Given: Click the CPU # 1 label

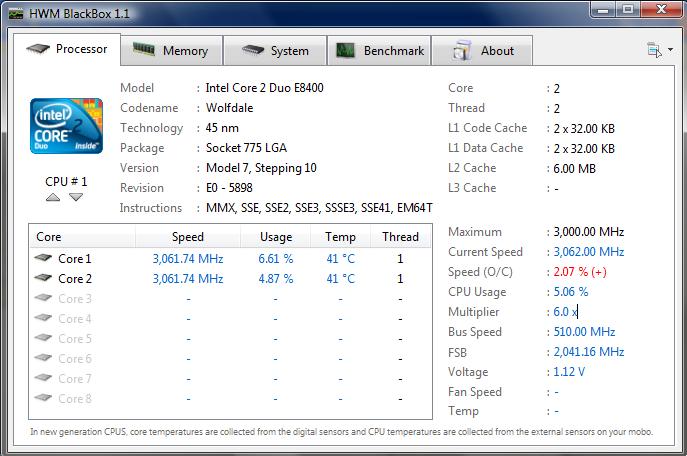Looking at the screenshot, I should click(66, 181).
